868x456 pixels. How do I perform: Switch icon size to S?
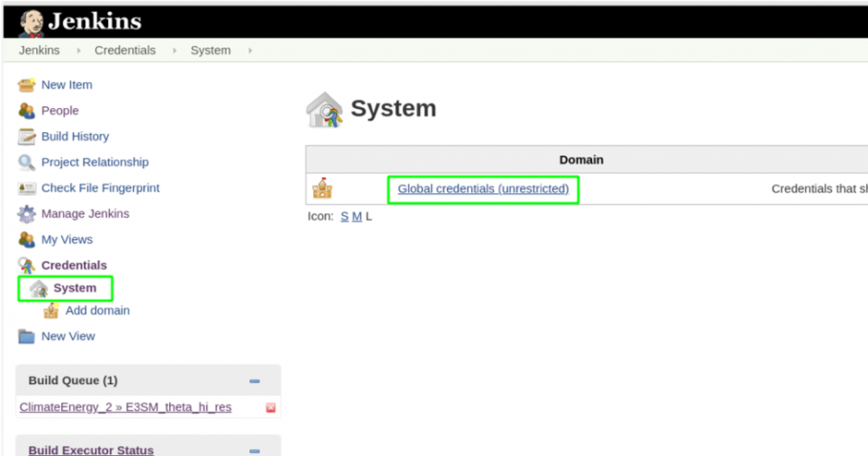(345, 217)
